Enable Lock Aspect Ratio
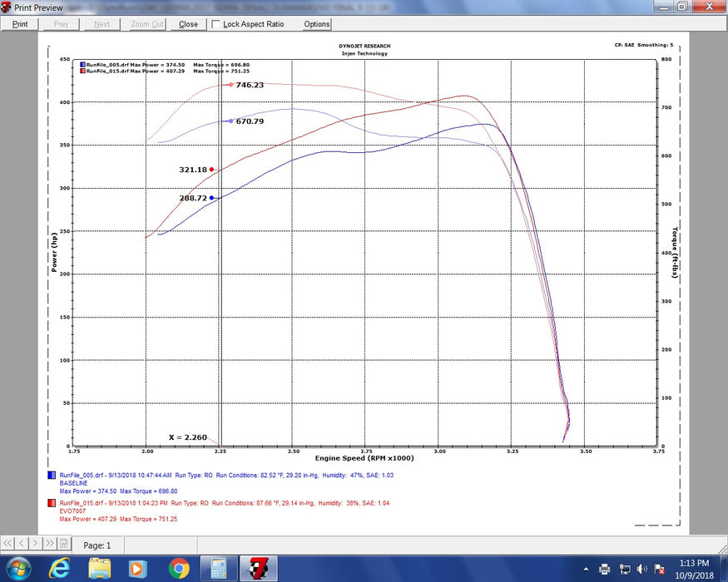Viewport: 728px width, 582px height. pos(215,24)
